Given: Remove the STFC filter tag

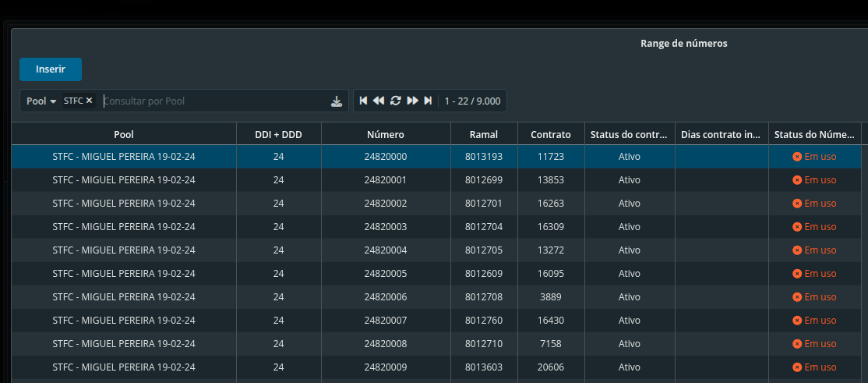Looking at the screenshot, I should click(89, 101).
